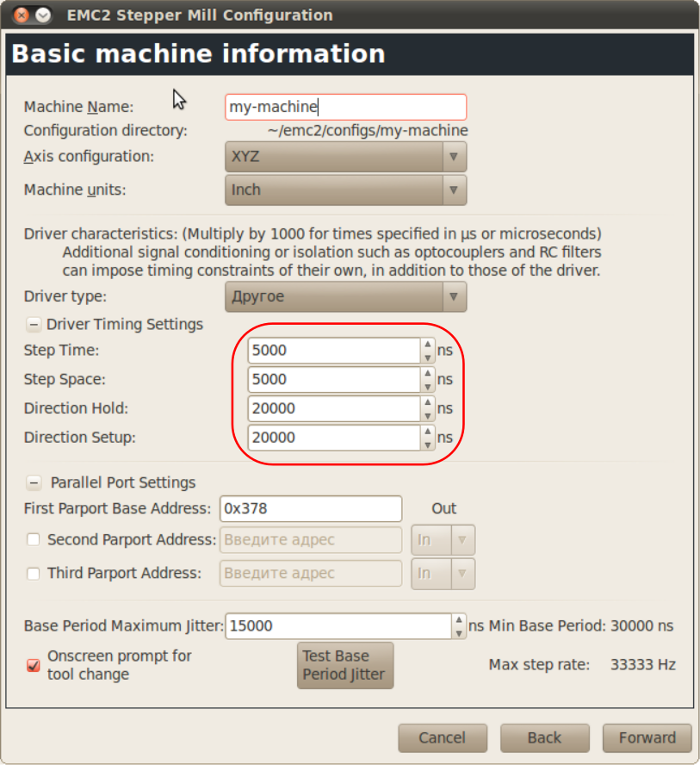Click the Machine Name label
Viewport: 700px width, 765px height.
coord(78,107)
